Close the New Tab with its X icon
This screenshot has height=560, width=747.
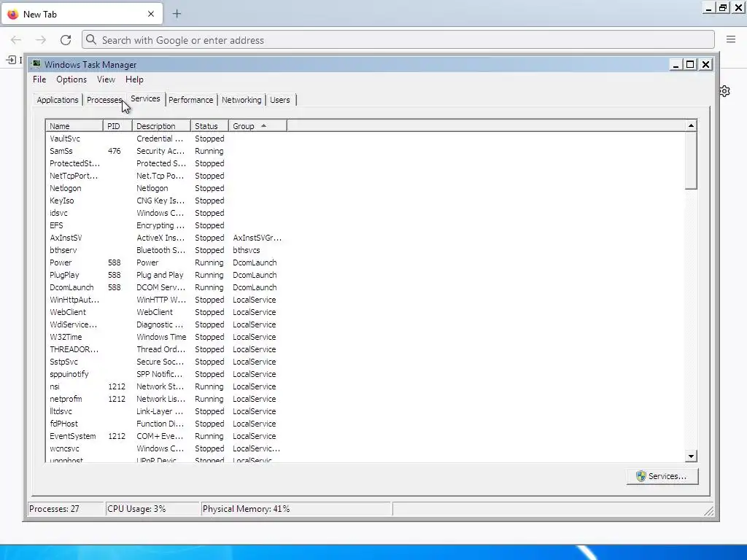(x=151, y=14)
